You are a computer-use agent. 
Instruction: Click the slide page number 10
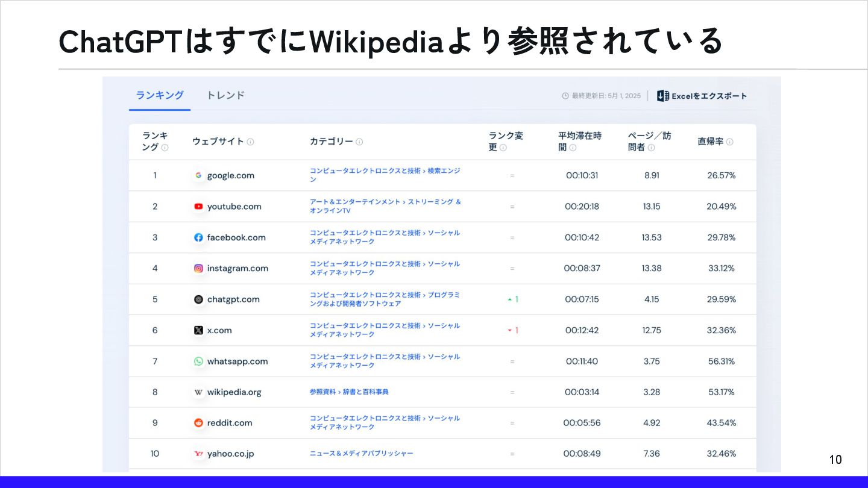click(x=835, y=460)
